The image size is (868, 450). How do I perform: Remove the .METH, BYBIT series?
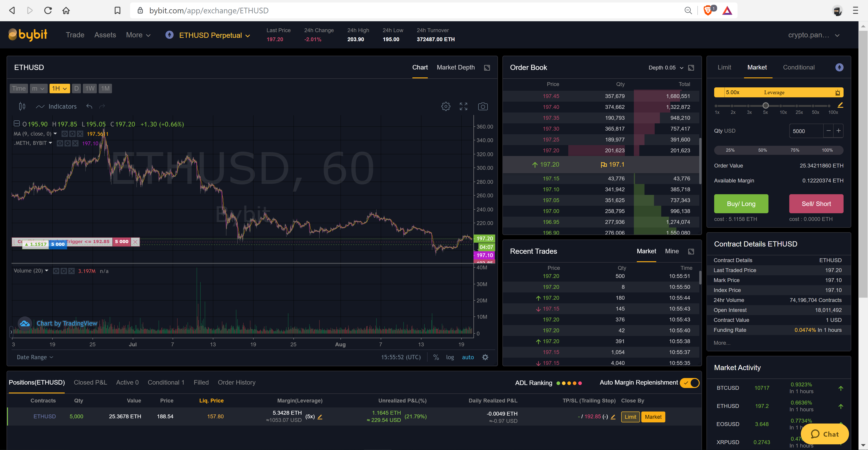click(75, 143)
